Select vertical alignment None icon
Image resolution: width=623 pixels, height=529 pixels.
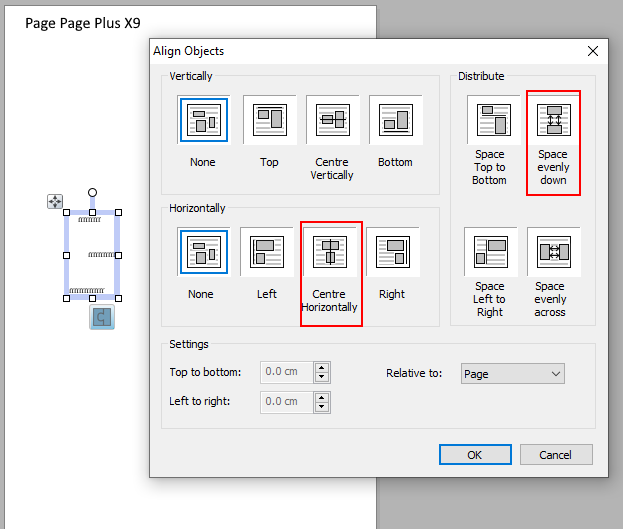pyautogui.click(x=204, y=120)
